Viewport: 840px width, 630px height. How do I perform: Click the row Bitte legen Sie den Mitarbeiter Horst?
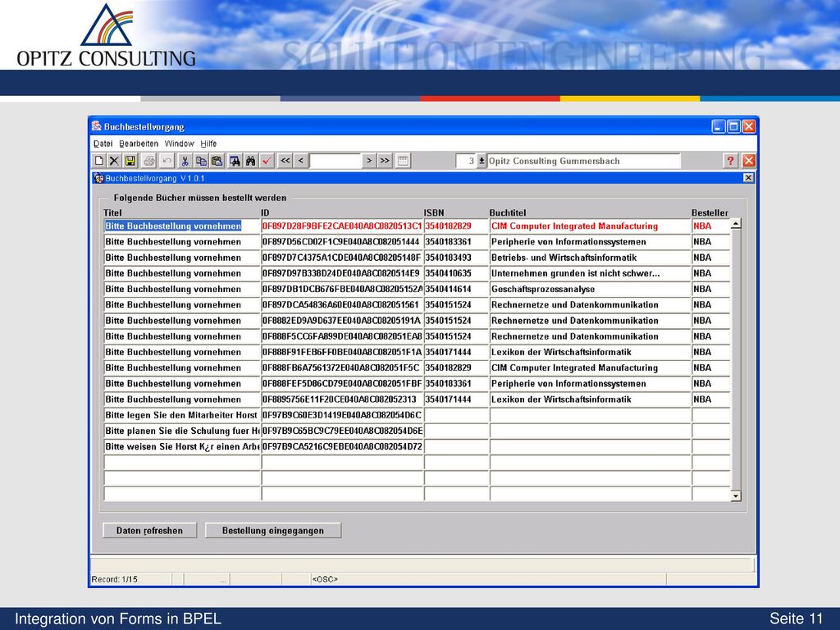pos(181,415)
